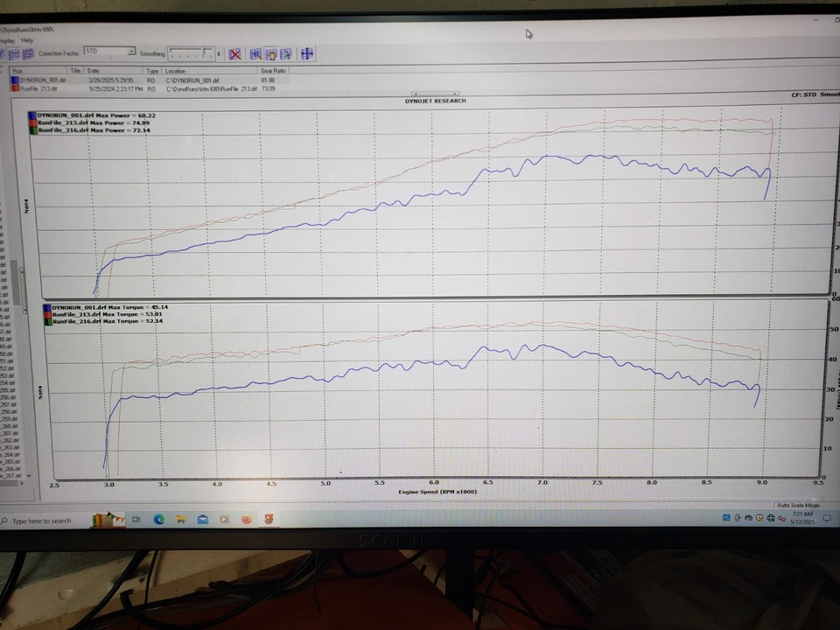Viewport: 840px width, 630px height.
Task: Open the Gear Ratio column header
Action: (273, 71)
